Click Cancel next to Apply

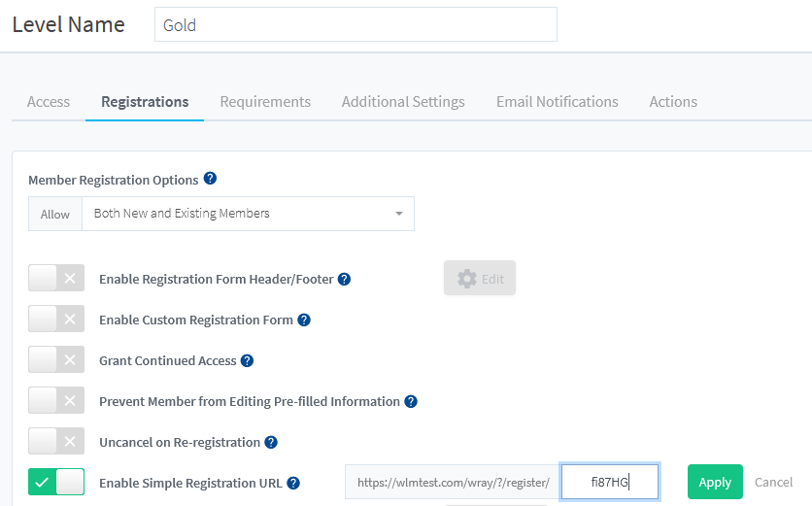pyautogui.click(x=773, y=482)
